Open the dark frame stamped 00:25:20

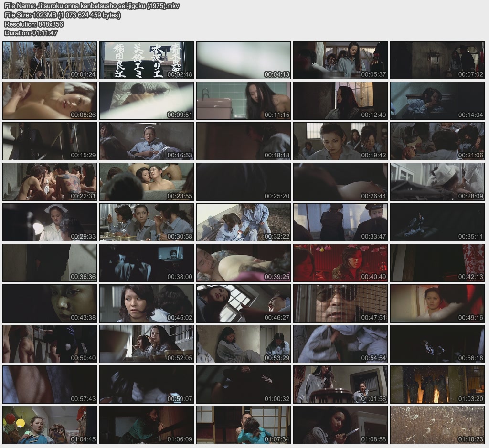coord(244,182)
